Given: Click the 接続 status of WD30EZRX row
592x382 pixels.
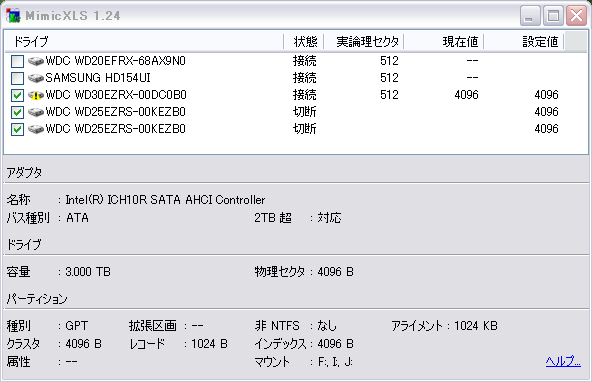Looking at the screenshot, I should point(305,95).
